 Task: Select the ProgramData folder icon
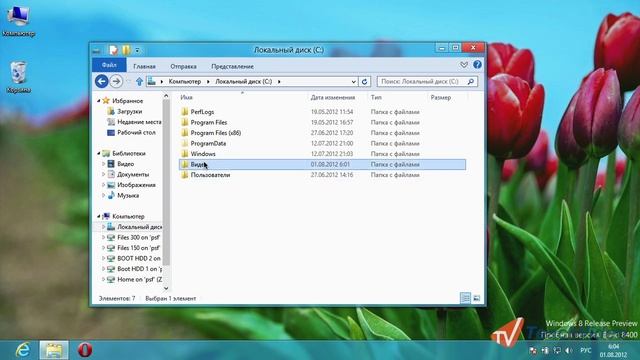[184, 143]
